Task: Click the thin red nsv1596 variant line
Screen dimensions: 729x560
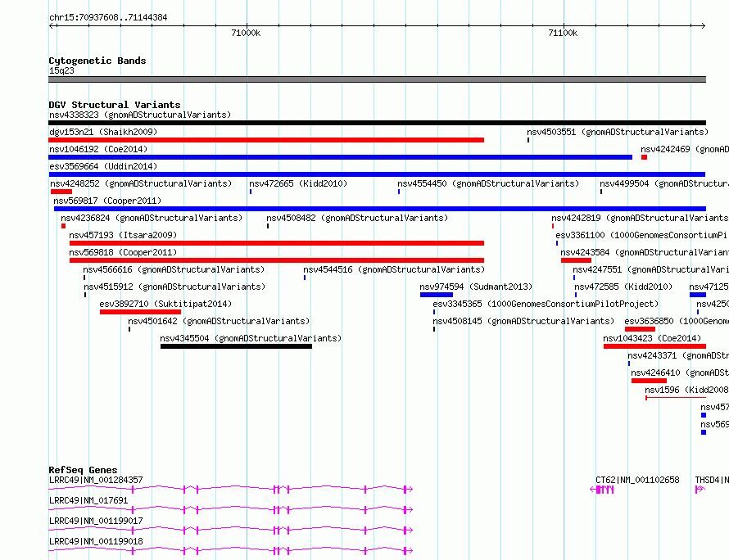Action: click(676, 398)
